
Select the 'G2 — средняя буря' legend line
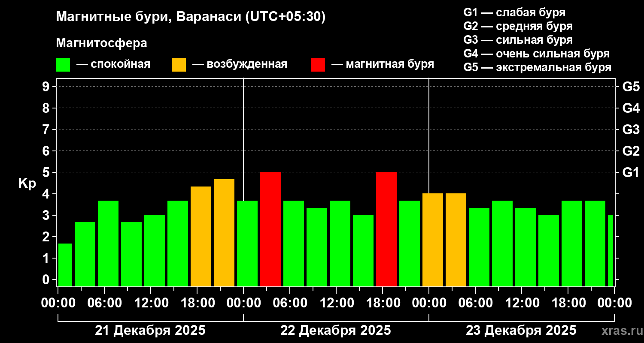pos(518,26)
